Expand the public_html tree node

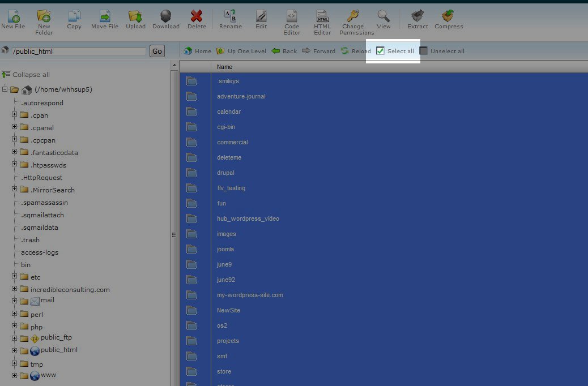click(15, 350)
